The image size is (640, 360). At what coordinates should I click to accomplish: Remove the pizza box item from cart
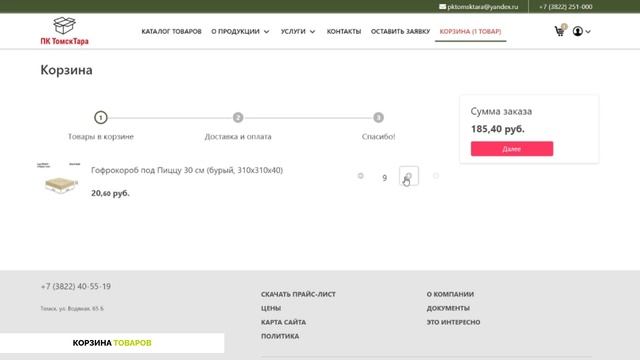[x=436, y=176]
